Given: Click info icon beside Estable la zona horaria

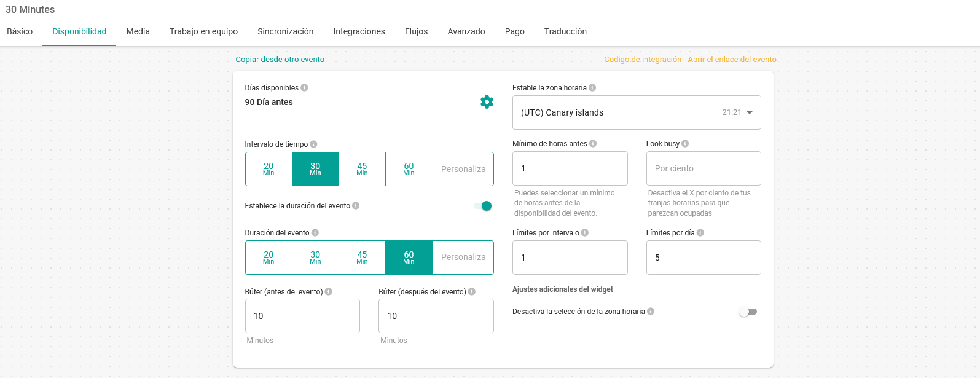Looking at the screenshot, I should point(592,88).
